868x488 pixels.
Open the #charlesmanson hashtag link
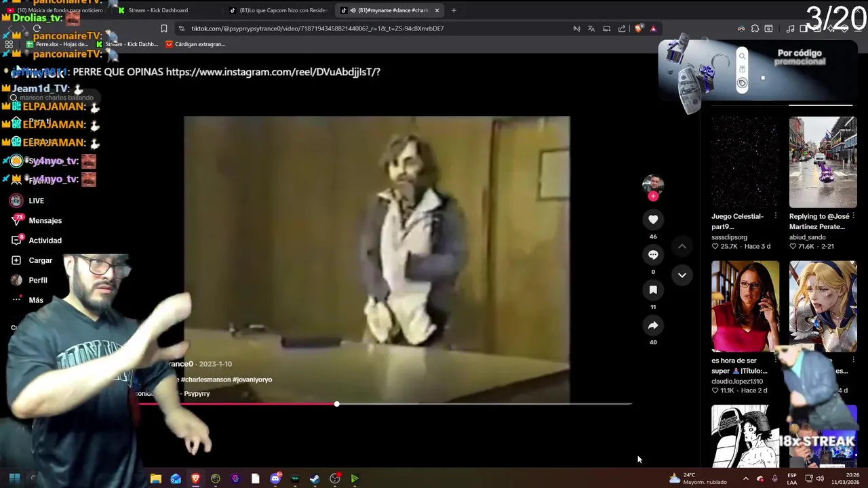pyautogui.click(x=205, y=380)
